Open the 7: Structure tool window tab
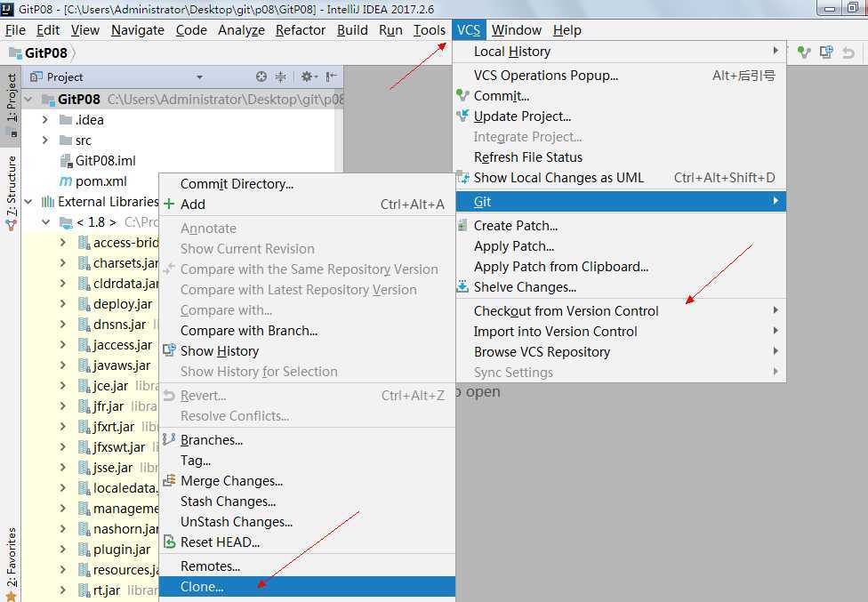 (x=12, y=187)
